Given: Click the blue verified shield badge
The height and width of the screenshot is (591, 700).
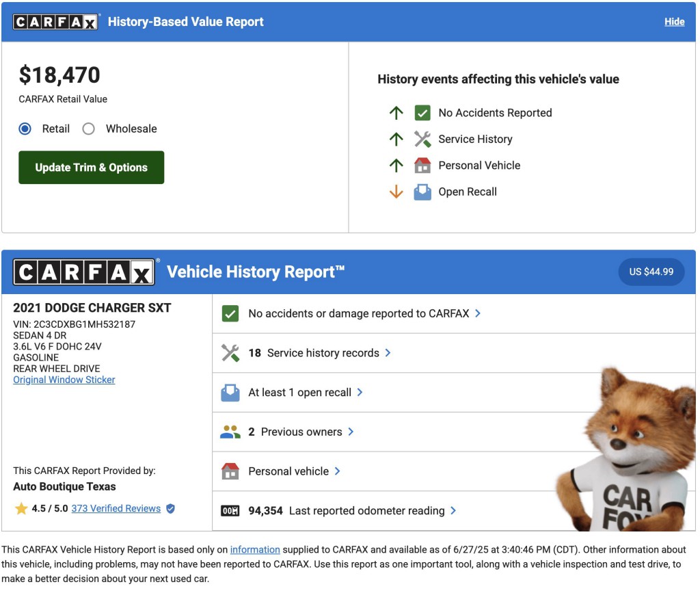Looking at the screenshot, I should [170, 508].
